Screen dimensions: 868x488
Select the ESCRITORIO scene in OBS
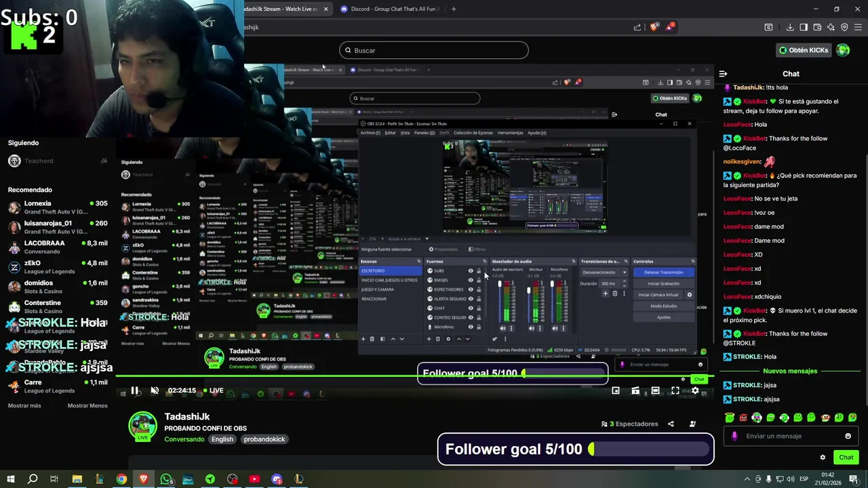(x=390, y=270)
